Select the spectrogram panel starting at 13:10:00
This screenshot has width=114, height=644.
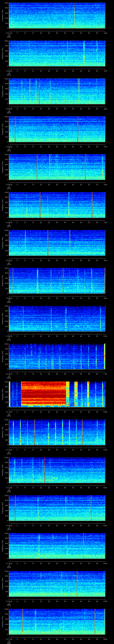57,357
